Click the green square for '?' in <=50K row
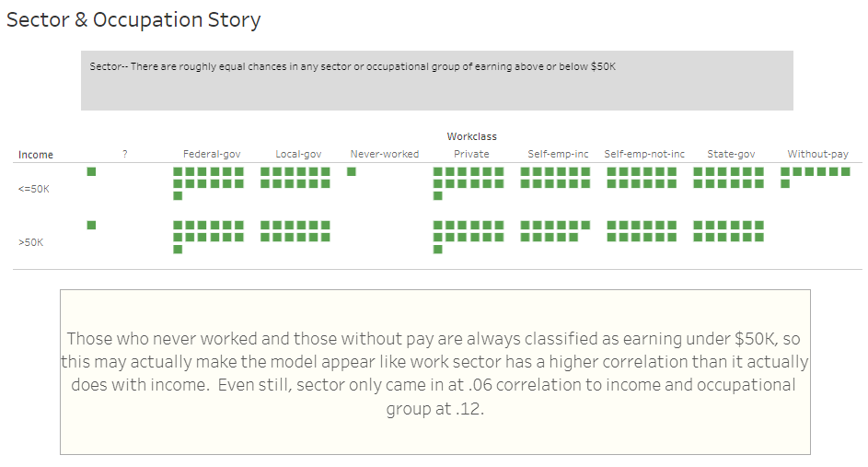Image resolution: width=868 pixels, height=467 pixels. click(x=91, y=171)
